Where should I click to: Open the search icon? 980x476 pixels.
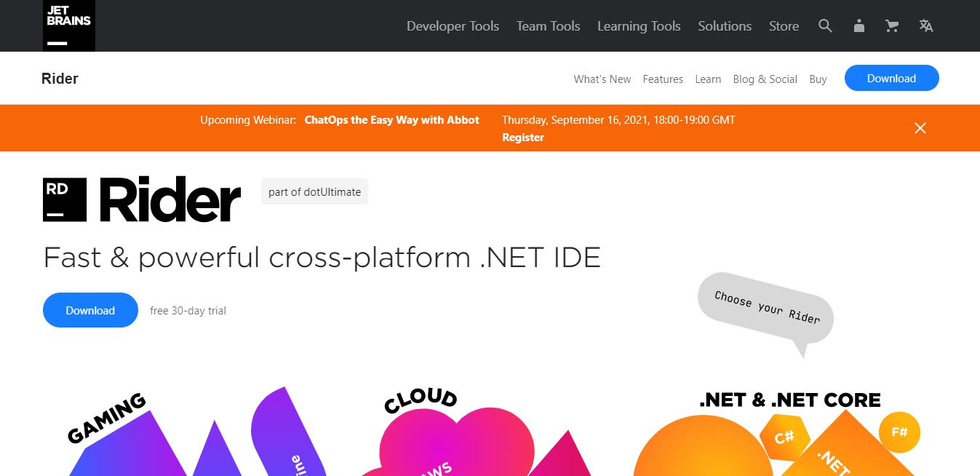pyautogui.click(x=825, y=25)
